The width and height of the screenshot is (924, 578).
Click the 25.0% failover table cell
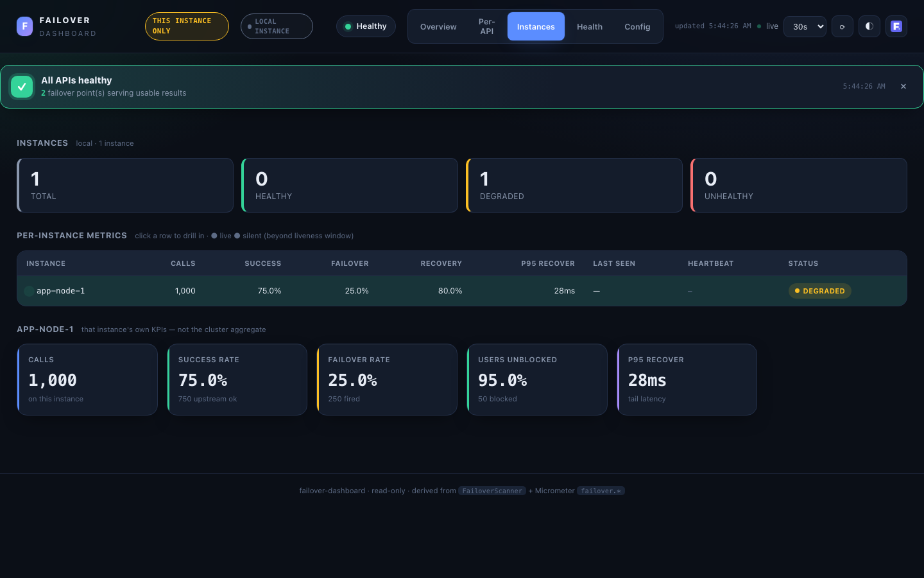[x=357, y=291]
